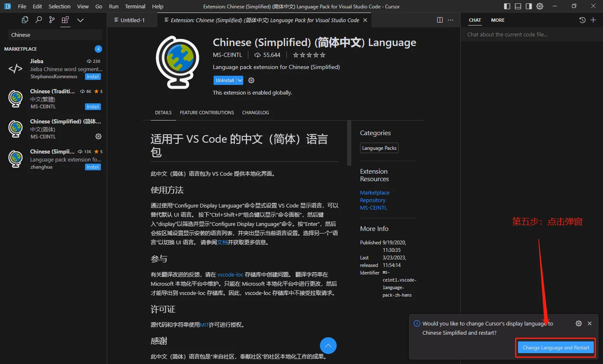Expand the sidebar views chevron dropdown
The width and height of the screenshot is (603, 364).
[x=80, y=20]
